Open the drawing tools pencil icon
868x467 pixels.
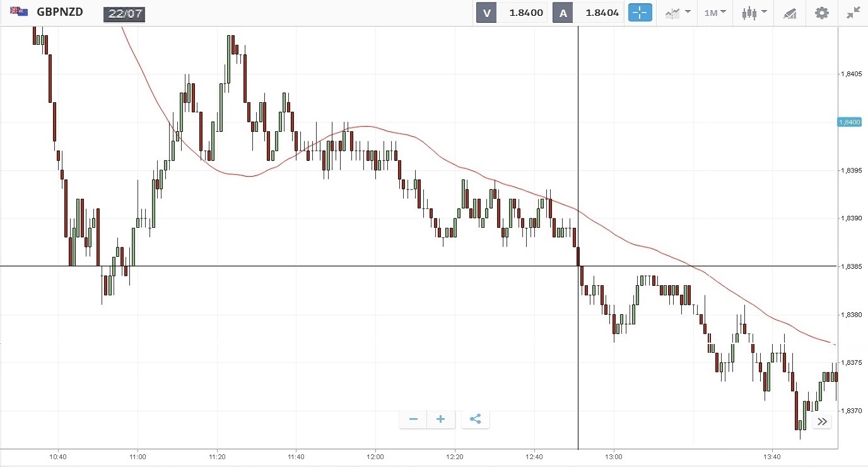[789, 13]
